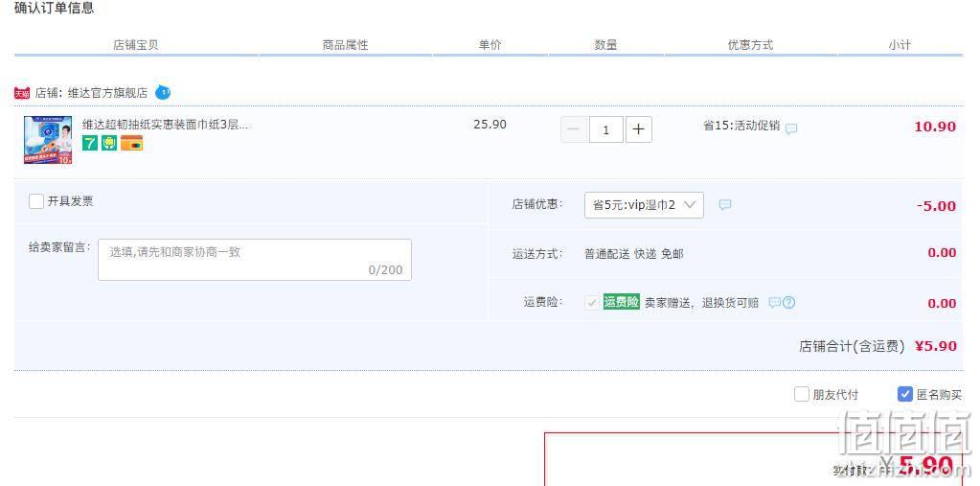Click the orange credit card badge
This screenshot has width=980, height=486.
(x=132, y=143)
